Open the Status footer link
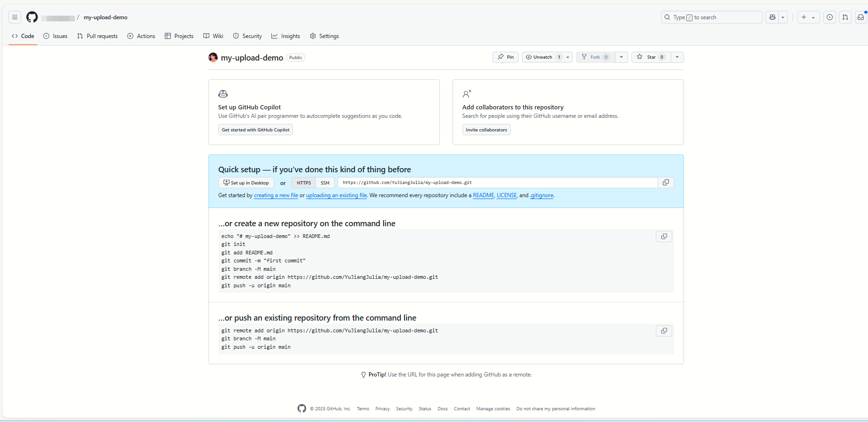868x422 pixels. [x=425, y=409]
